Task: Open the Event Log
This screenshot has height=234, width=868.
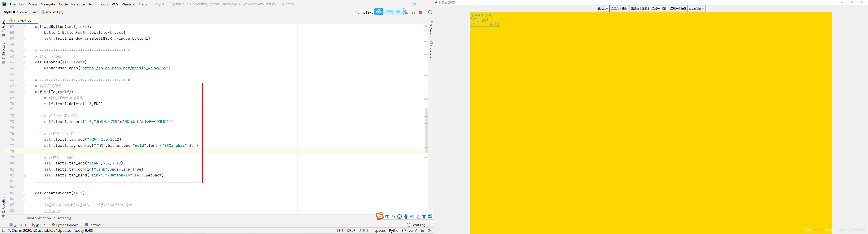Action: click(416, 225)
